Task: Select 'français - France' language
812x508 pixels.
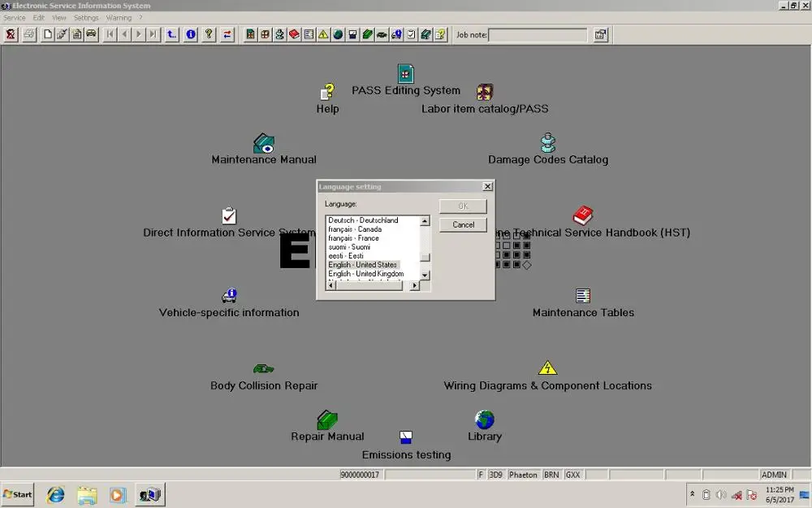Action: [353, 238]
